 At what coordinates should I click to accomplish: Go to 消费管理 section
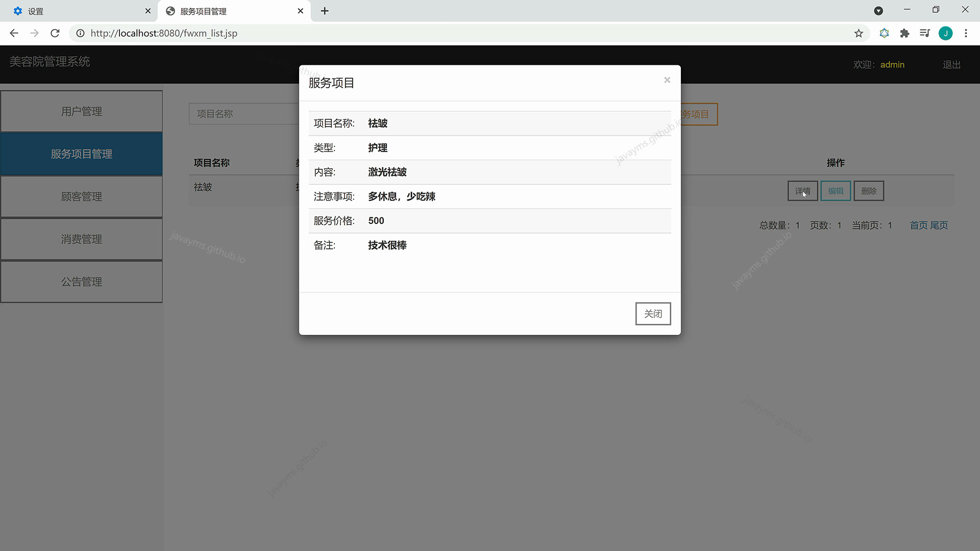pyautogui.click(x=82, y=239)
